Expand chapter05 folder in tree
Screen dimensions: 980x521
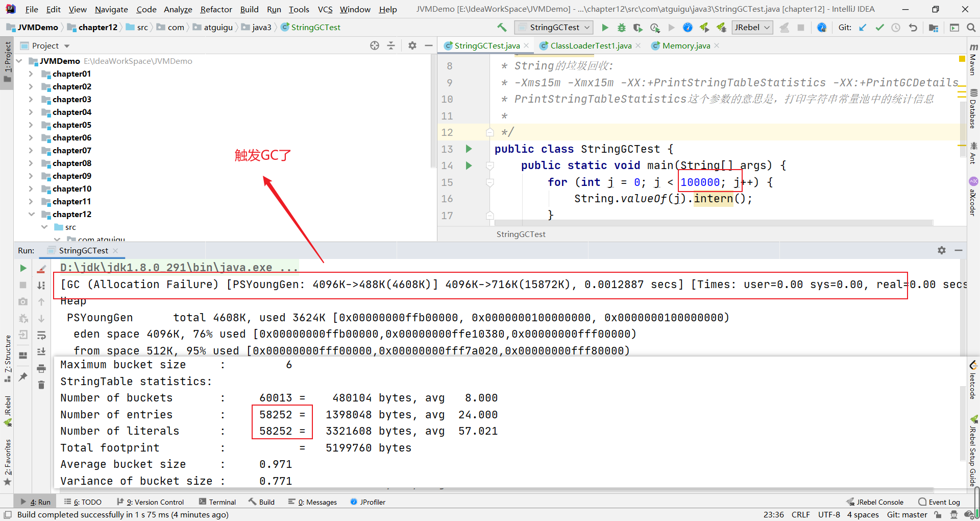click(x=31, y=125)
